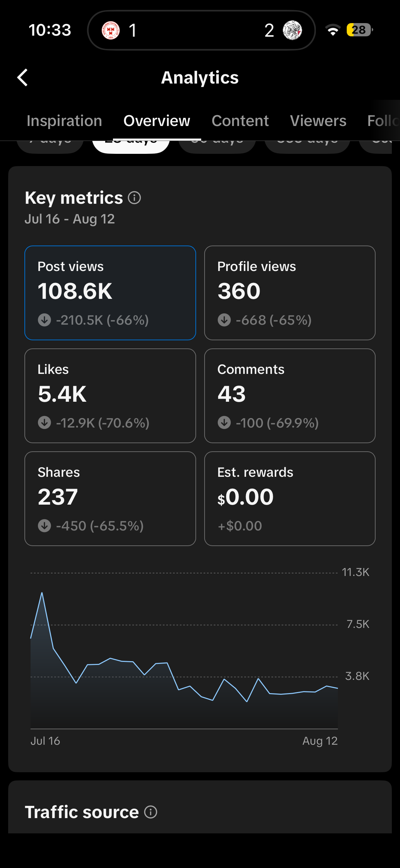Tap the peak point on views chart
This screenshot has width=400, height=868.
click(x=42, y=593)
